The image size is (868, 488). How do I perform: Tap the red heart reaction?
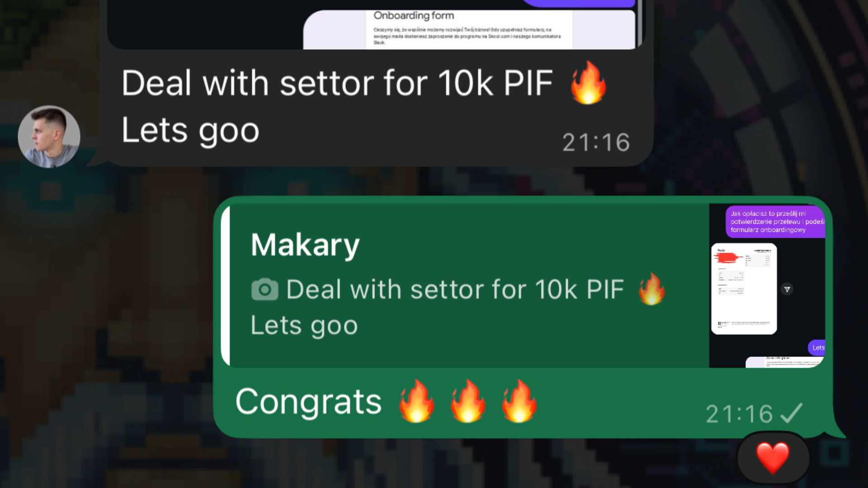point(773,458)
